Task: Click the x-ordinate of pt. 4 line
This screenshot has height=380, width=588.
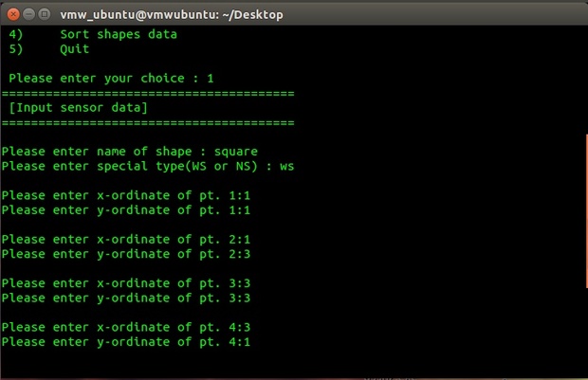Action: pos(126,328)
